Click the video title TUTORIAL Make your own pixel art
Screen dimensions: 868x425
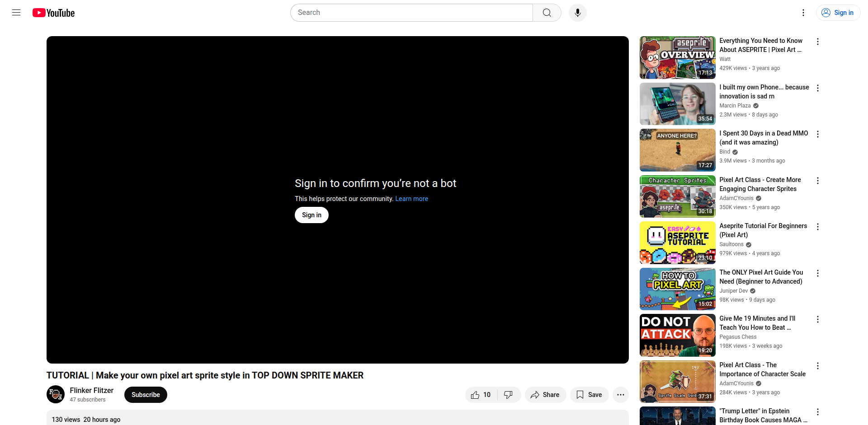tap(205, 375)
